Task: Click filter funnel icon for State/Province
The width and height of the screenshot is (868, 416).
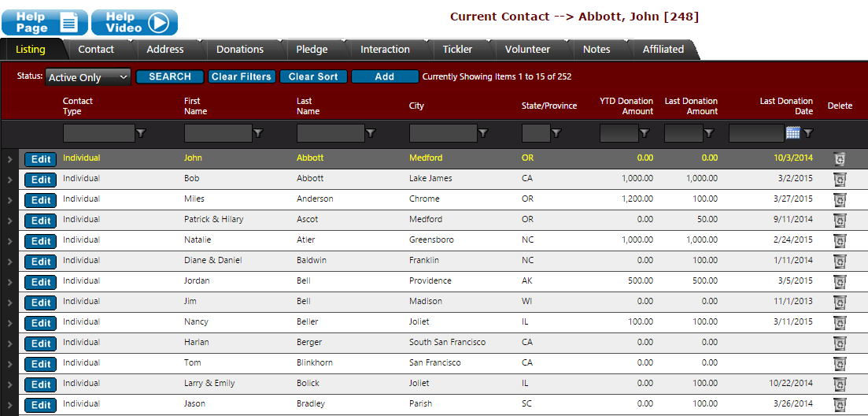Action: click(x=556, y=134)
